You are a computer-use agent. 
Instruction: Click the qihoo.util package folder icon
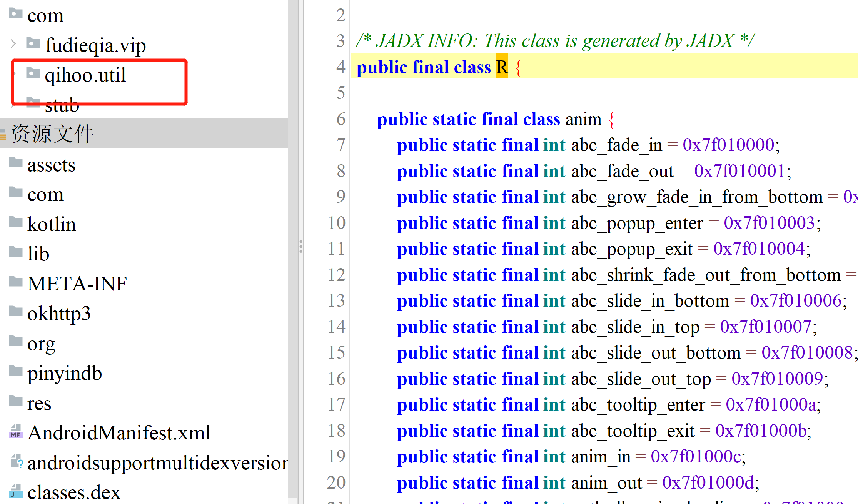tap(33, 73)
